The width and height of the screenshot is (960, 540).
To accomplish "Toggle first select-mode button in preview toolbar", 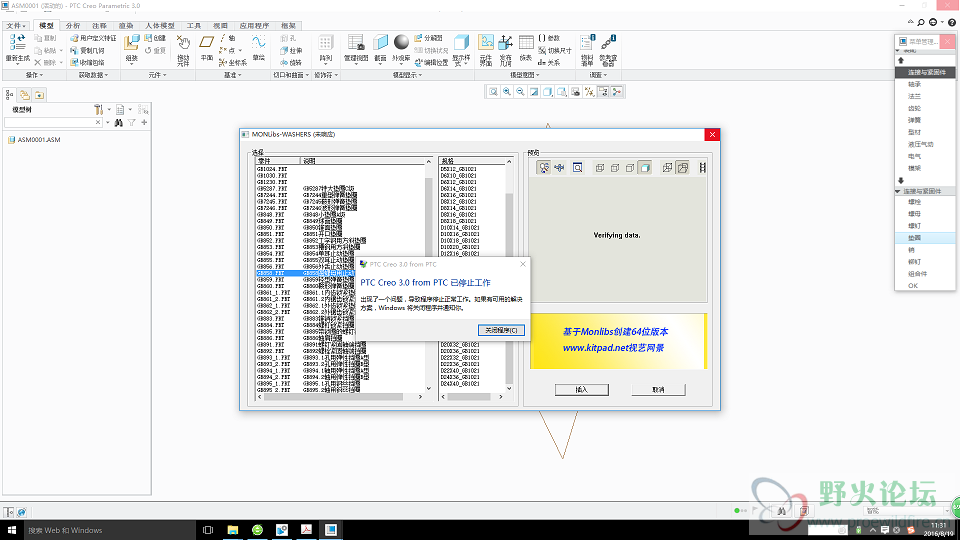I will tap(543, 168).
